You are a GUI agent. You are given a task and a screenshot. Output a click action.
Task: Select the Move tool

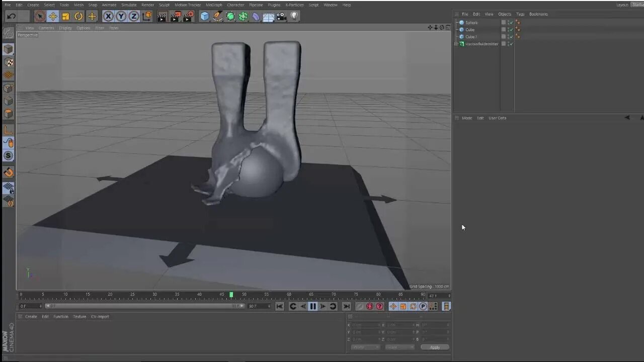(x=53, y=16)
